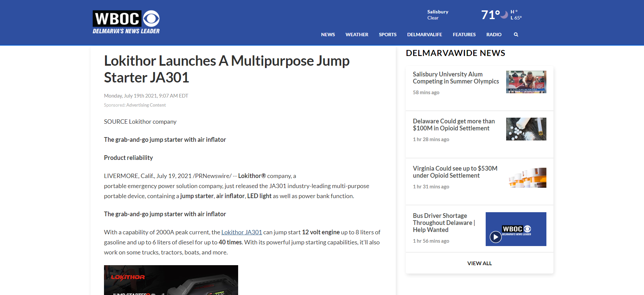Click the View All button
This screenshot has height=295, width=644.
coord(479,263)
